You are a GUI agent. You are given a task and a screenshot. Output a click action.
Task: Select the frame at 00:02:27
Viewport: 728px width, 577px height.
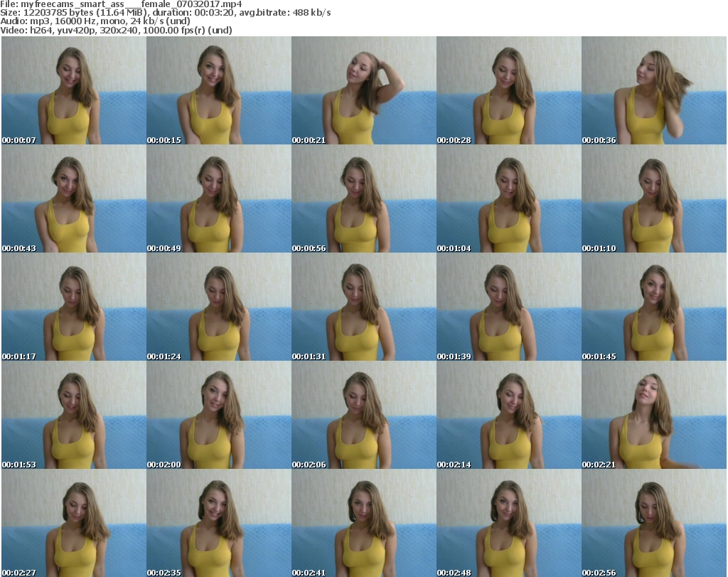pyautogui.click(x=74, y=523)
